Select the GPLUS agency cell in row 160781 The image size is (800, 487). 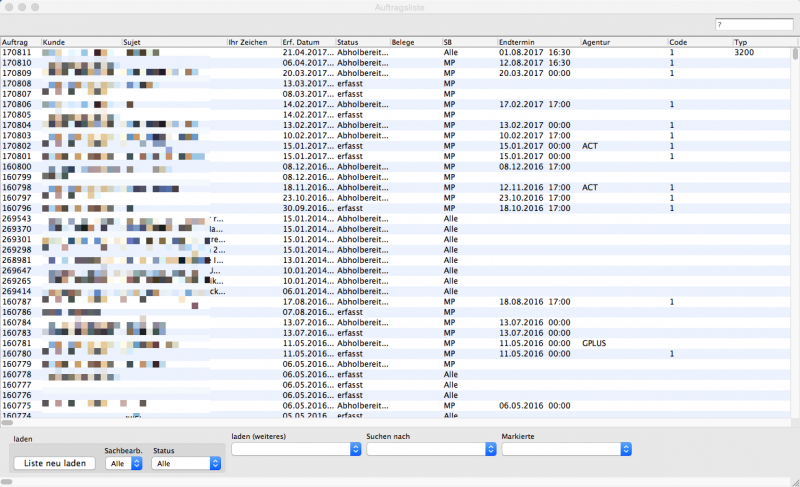[x=595, y=343]
